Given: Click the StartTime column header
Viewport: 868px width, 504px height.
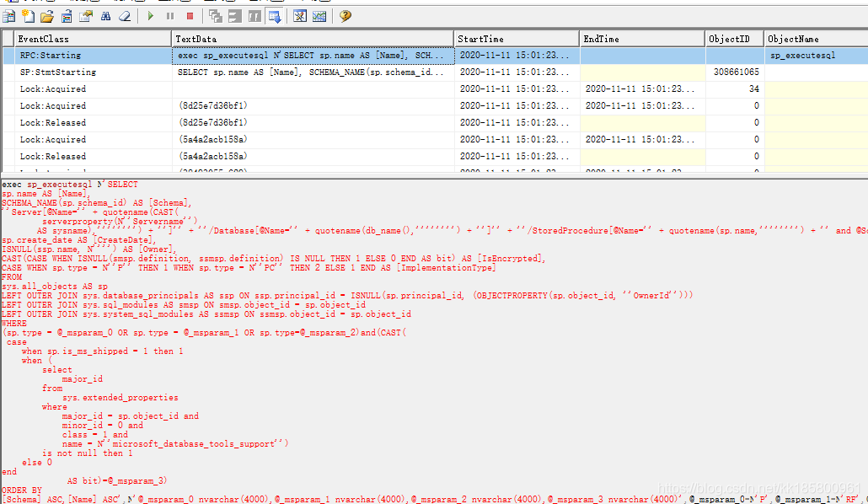Looking at the screenshot, I should 517,39.
